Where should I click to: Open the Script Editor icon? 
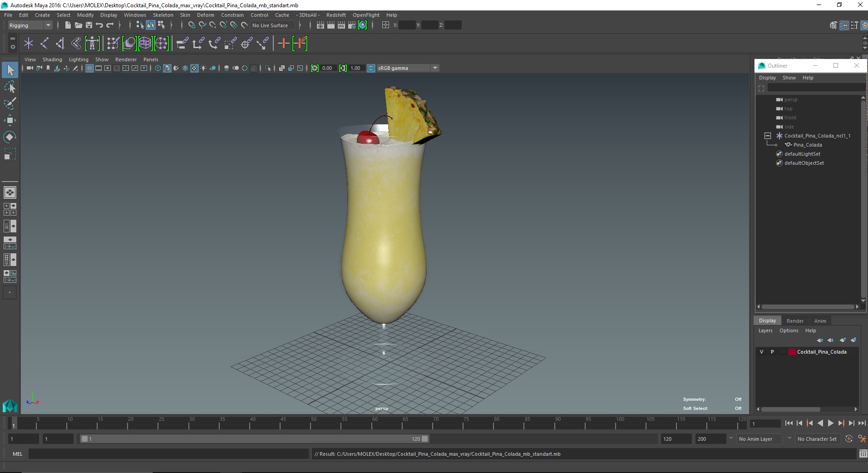coord(863,453)
